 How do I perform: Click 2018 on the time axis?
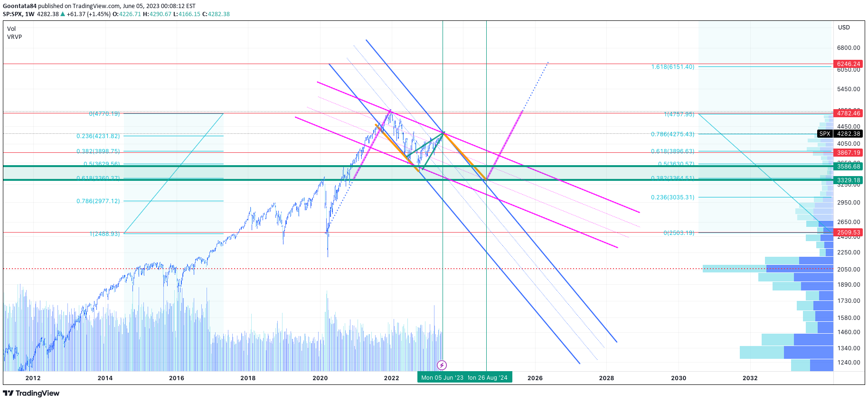pyautogui.click(x=248, y=378)
